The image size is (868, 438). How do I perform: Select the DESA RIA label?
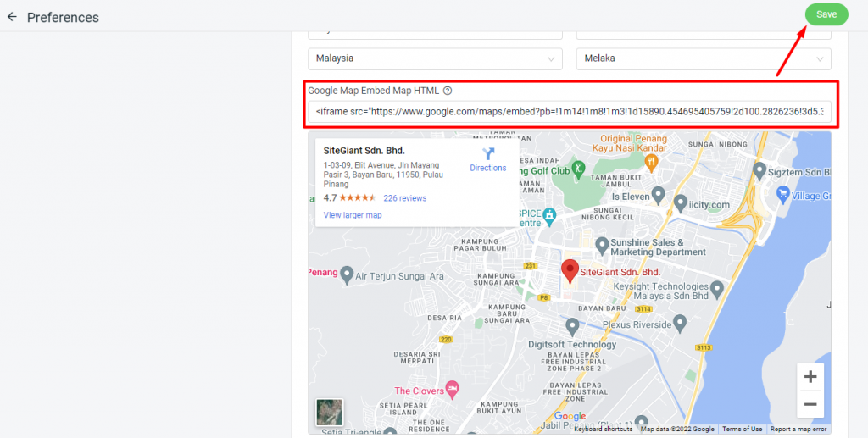click(x=444, y=318)
